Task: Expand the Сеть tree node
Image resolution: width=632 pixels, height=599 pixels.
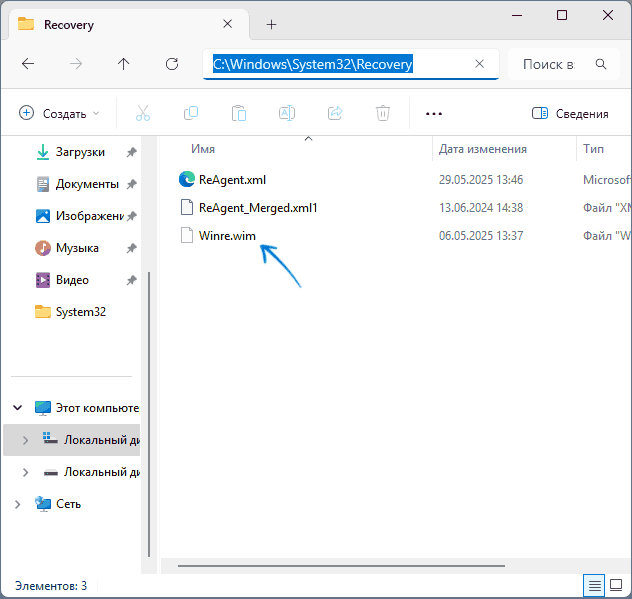Action: coord(17,504)
